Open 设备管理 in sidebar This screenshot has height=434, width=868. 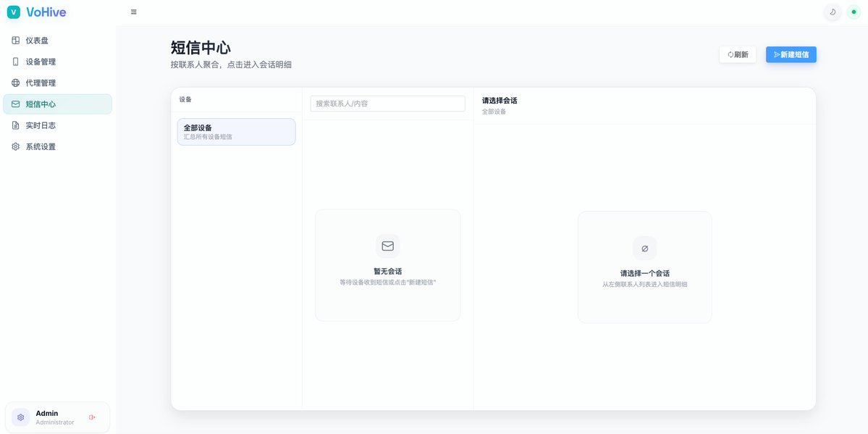coord(58,62)
